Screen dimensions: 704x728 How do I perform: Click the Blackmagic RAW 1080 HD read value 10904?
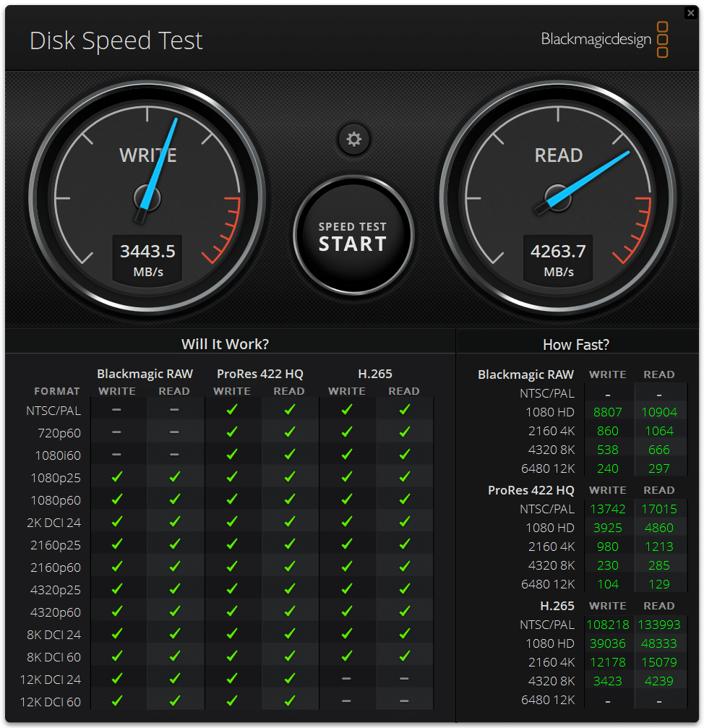click(659, 412)
